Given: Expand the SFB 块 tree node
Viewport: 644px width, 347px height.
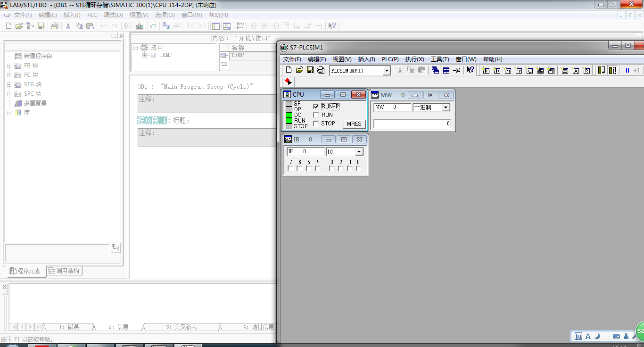Looking at the screenshot, I should 9,84.
